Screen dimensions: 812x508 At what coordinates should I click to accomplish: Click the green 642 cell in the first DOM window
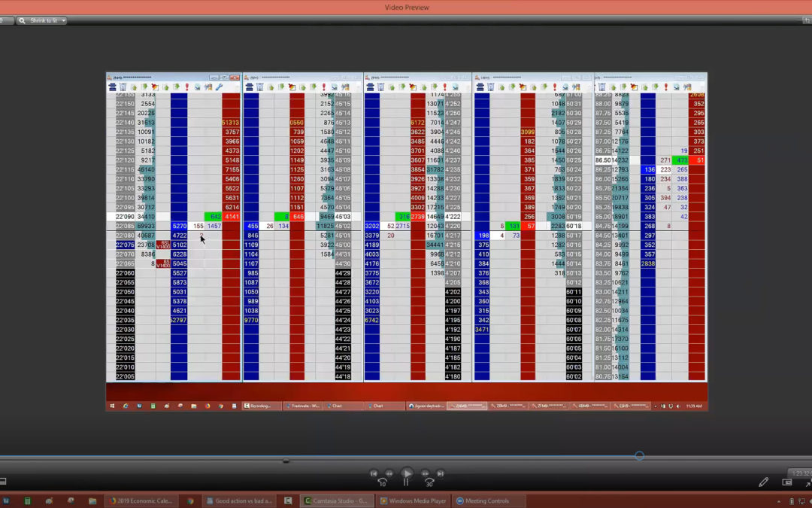214,217
